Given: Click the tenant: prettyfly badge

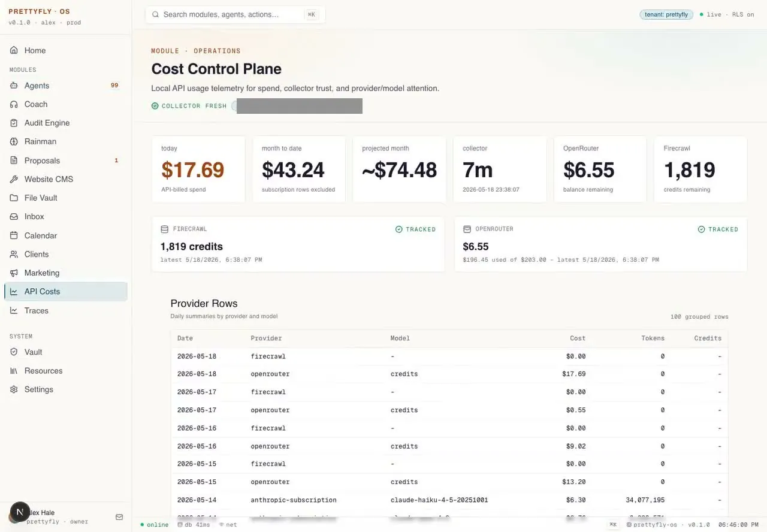Looking at the screenshot, I should [666, 14].
